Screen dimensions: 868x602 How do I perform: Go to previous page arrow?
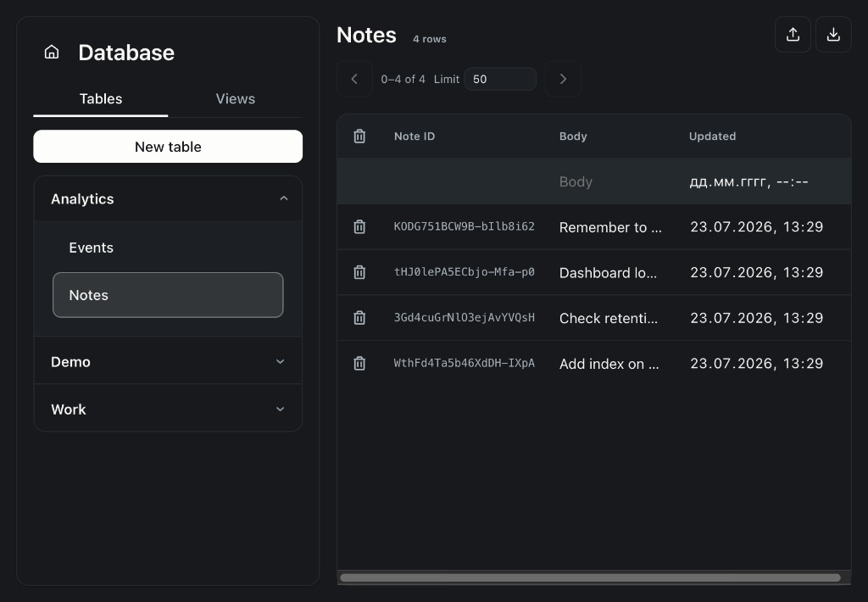pyautogui.click(x=354, y=79)
